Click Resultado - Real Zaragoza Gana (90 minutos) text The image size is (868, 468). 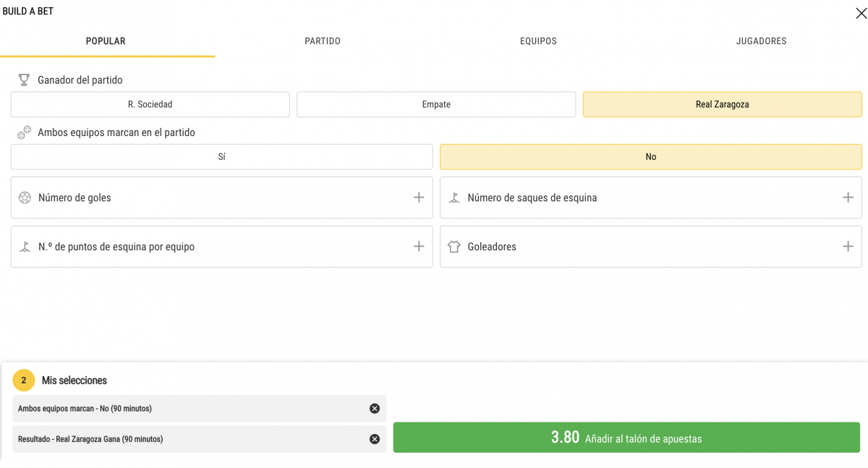click(x=90, y=439)
